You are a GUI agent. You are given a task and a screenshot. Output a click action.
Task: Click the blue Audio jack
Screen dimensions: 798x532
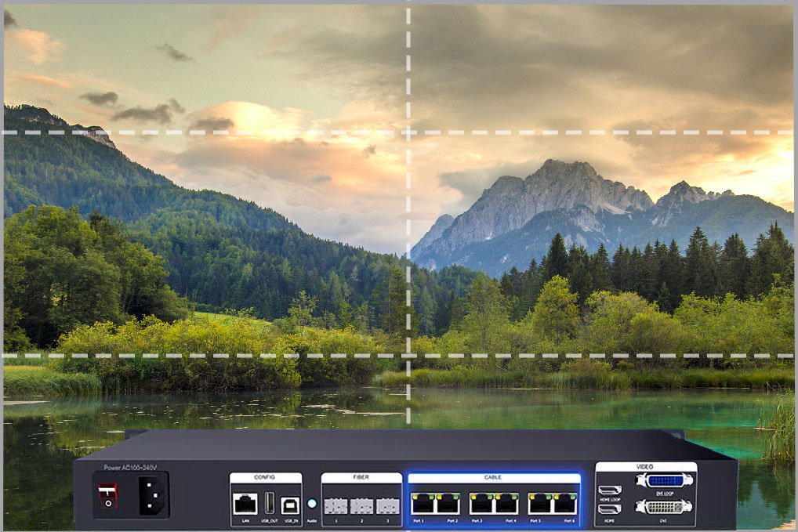(x=312, y=502)
